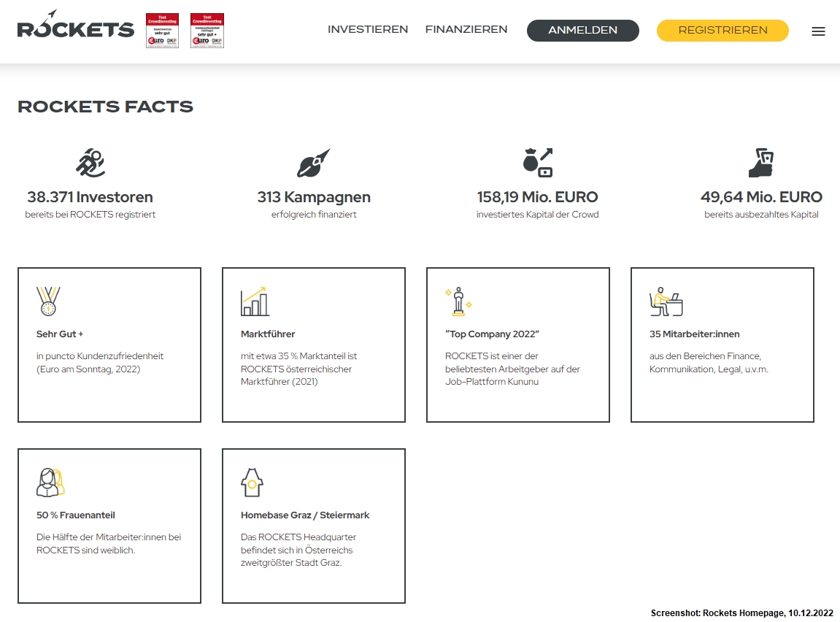Click the medal icon in Sehr Gut card
The image size is (840, 622).
click(48, 301)
